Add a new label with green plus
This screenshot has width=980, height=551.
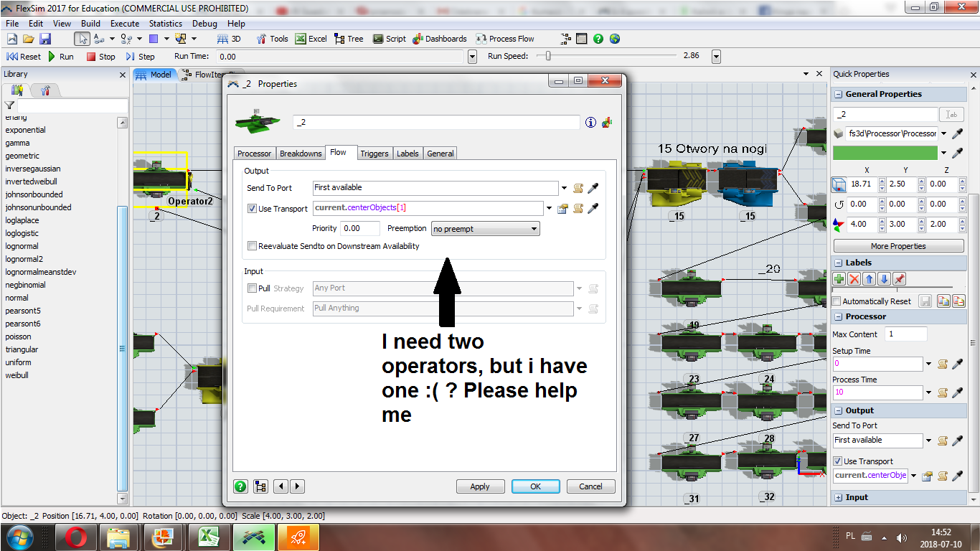839,280
